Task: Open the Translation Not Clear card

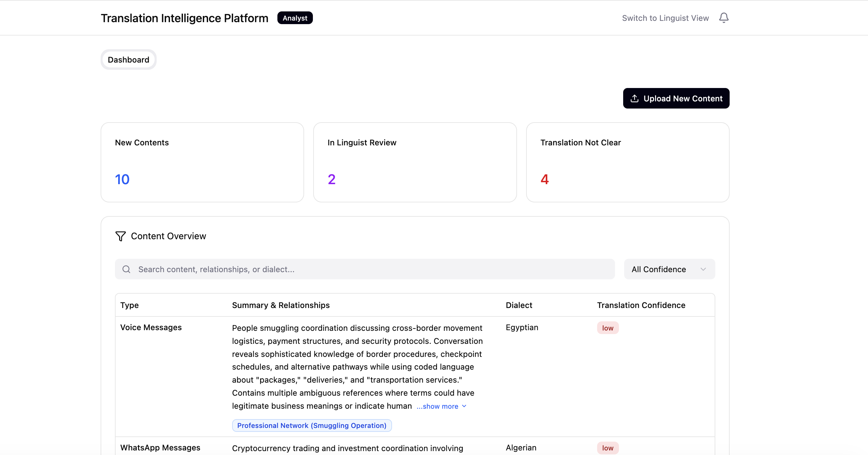Action: [627, 163]
